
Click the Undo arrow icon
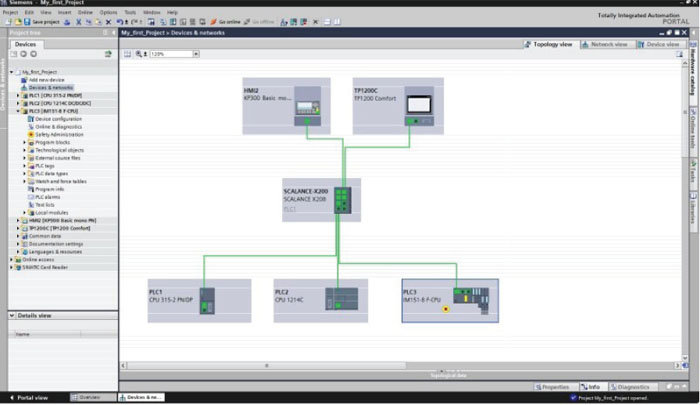coord(120,22)
